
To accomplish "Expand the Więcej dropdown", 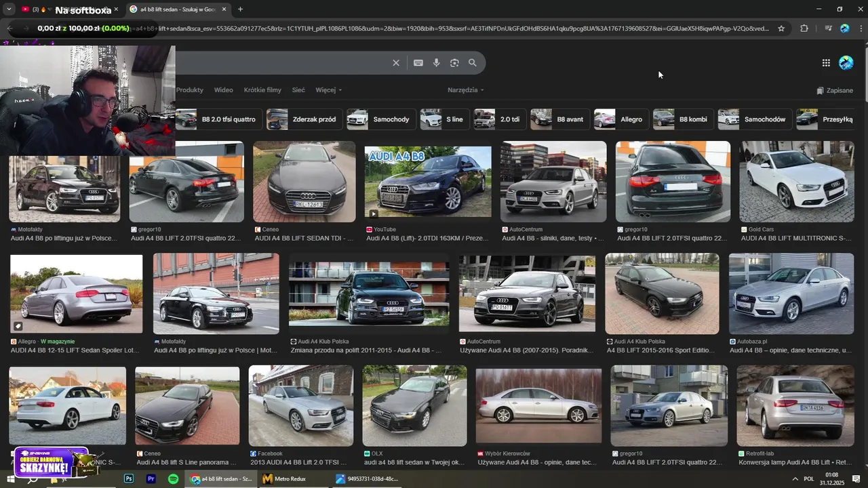I will pyautogui.click(x=328, y=90).
